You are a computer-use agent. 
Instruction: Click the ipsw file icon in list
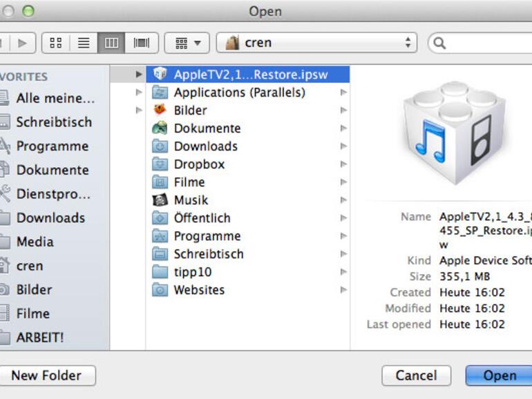(160, 74)
